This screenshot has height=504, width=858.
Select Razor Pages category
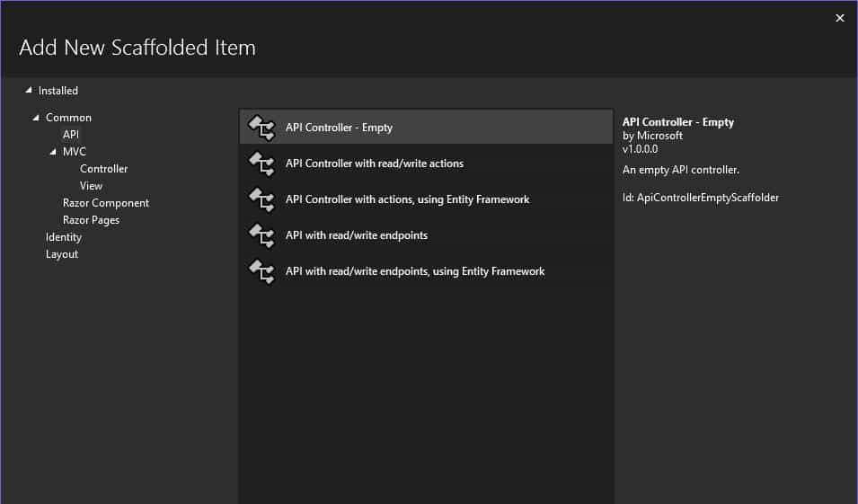pos(91,220)
